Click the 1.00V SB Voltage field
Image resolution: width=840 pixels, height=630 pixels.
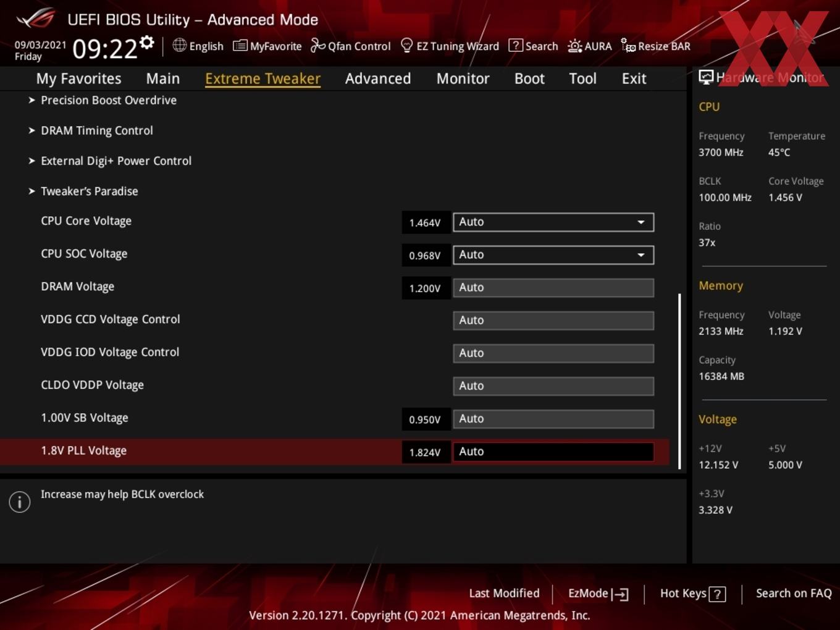point(553,418)
